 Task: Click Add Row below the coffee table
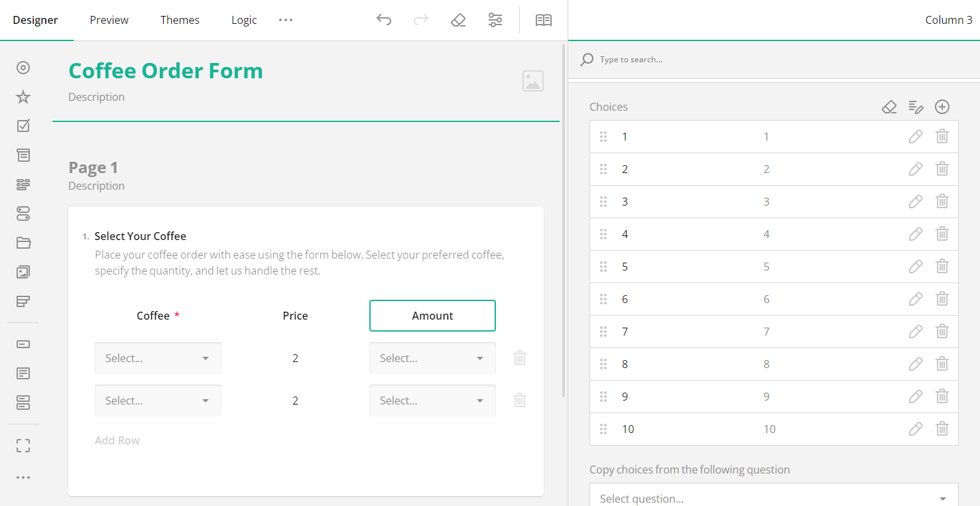point(117,440)
